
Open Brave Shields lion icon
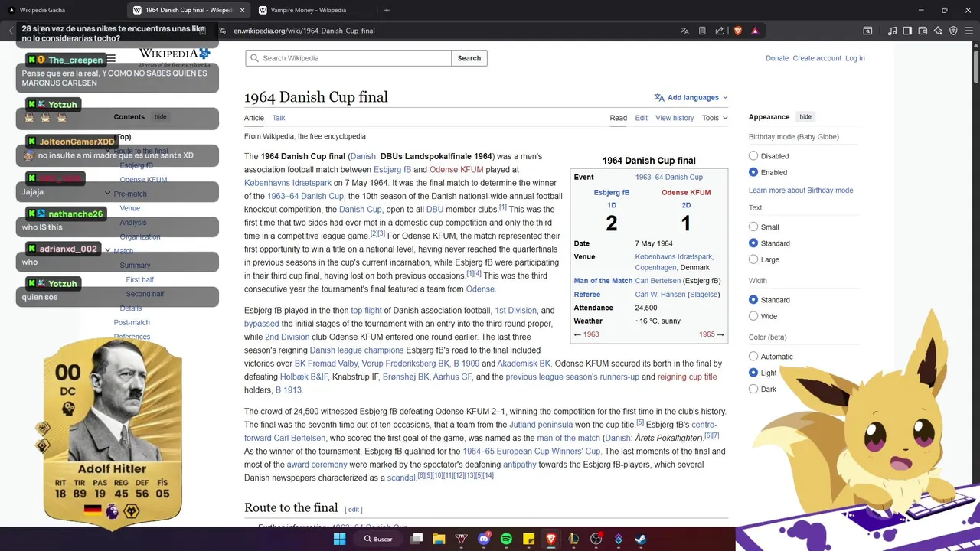[x=738, y=31]
